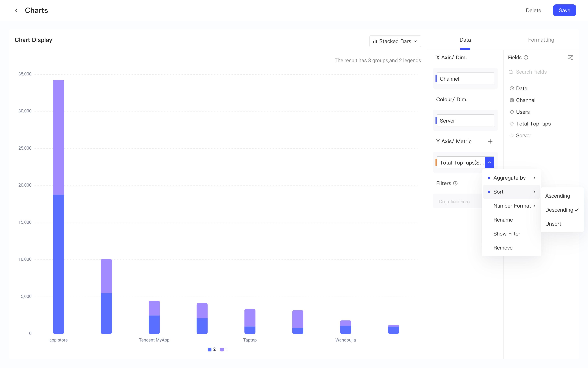Collapse the Total Top-ups metric menu arrow
The image size is (588, 368).
pyautogui.click(x=489, y=162)
